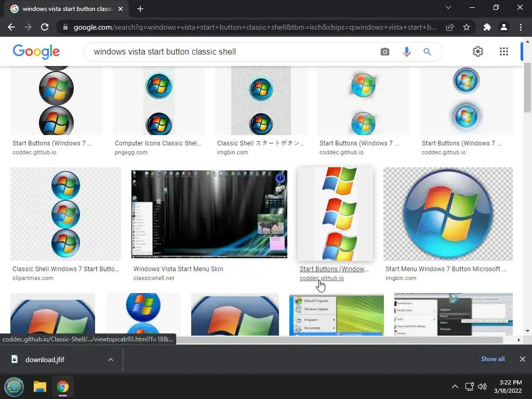Viewport: 532px width, 399px height.
Task: Show hidden system tray icons
Action: pos(455,387)
